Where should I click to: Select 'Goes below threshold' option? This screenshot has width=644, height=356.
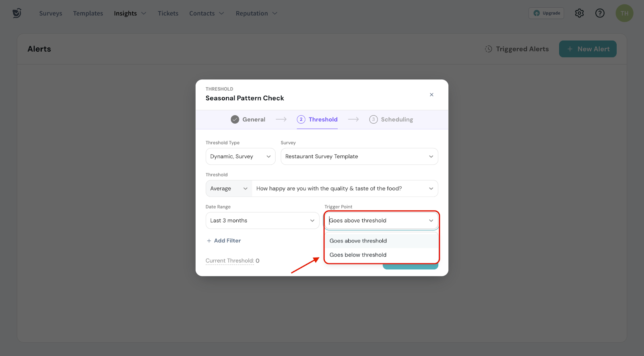(358, 255)
